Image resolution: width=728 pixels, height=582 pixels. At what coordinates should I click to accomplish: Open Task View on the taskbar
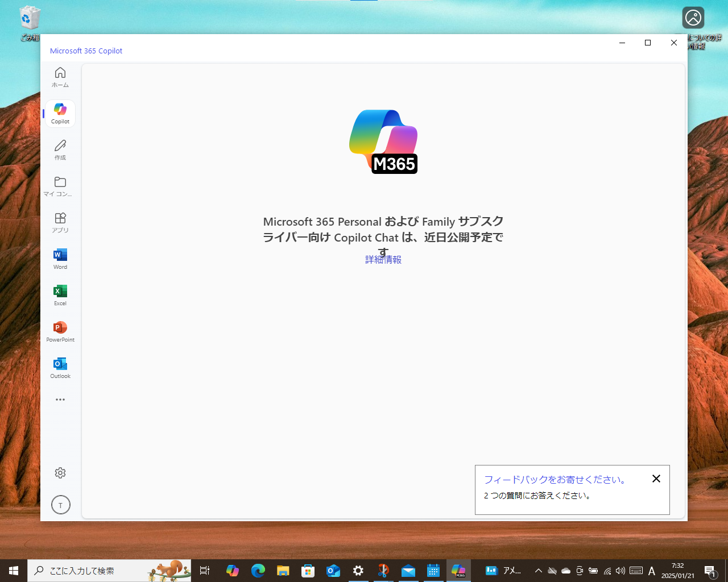205,571
